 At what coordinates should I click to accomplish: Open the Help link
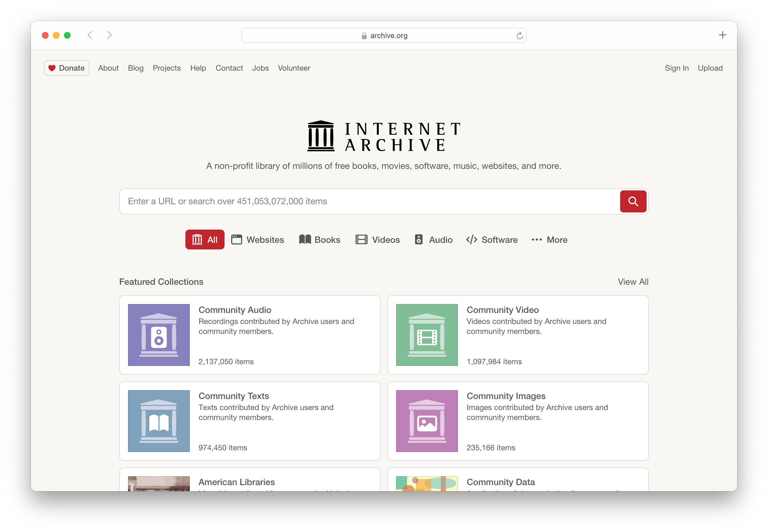198,68
